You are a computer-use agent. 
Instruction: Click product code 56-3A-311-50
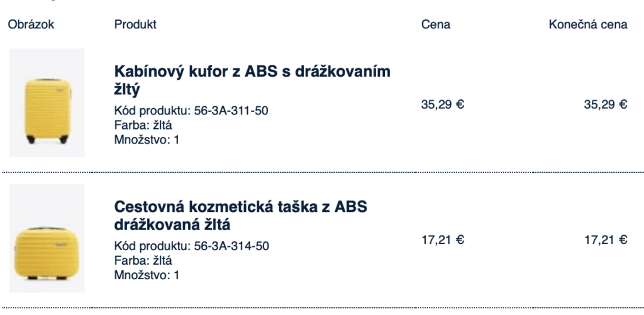[191, 111]
